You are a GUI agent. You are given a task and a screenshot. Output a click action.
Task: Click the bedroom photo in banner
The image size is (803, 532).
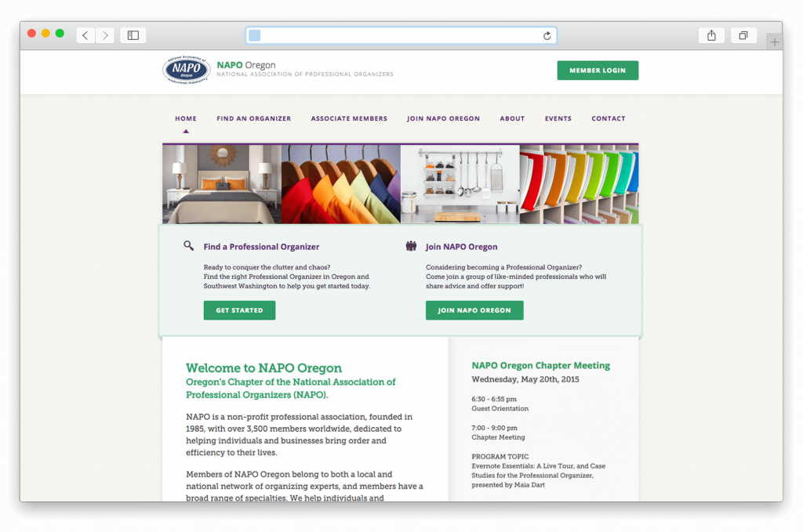pos(221,185)
